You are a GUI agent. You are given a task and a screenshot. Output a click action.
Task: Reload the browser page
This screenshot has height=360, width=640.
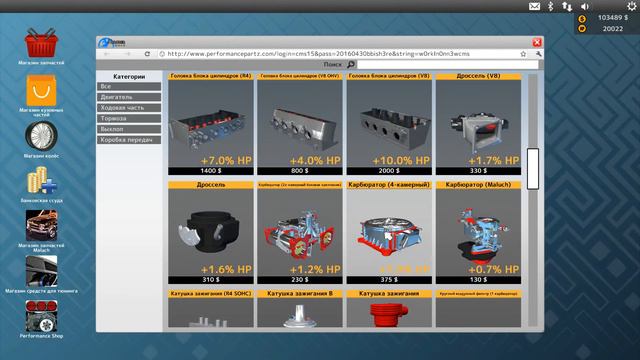tap(147, 54)
